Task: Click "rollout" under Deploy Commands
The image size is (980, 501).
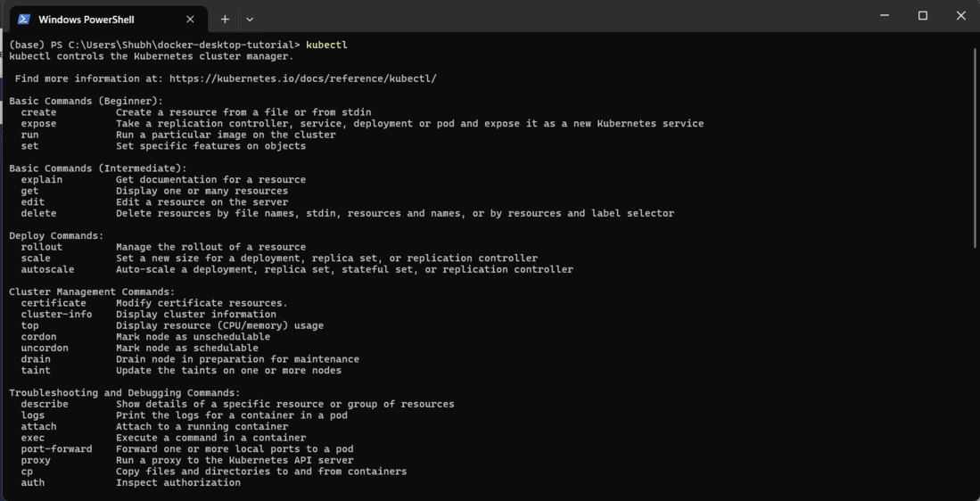Action: click(42, 247)
